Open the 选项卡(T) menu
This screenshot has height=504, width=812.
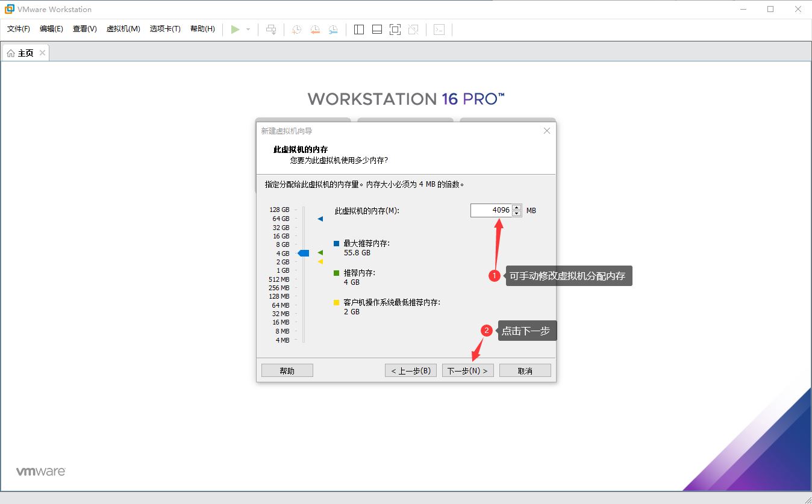pos(165,29)
